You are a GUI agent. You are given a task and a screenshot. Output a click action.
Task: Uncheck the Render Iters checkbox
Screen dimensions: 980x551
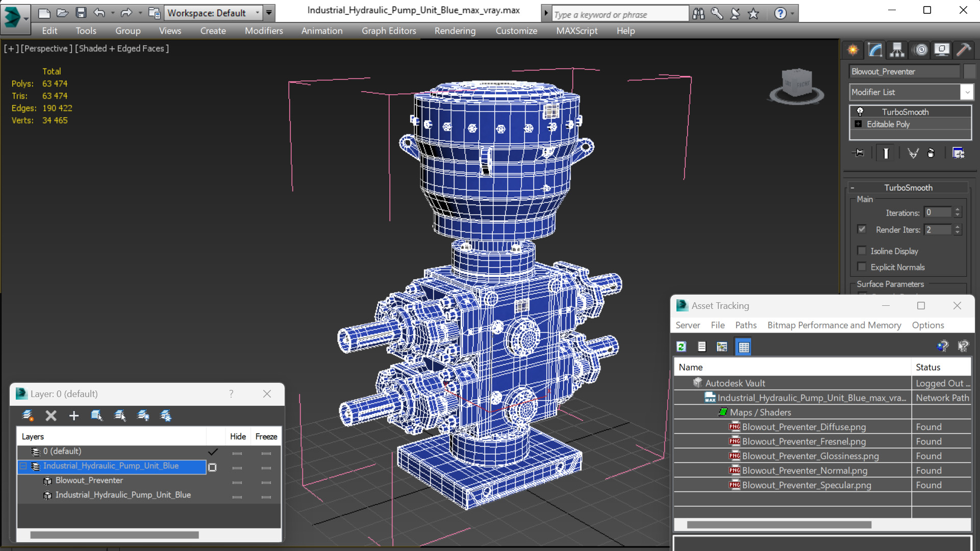tap(862, 229)
